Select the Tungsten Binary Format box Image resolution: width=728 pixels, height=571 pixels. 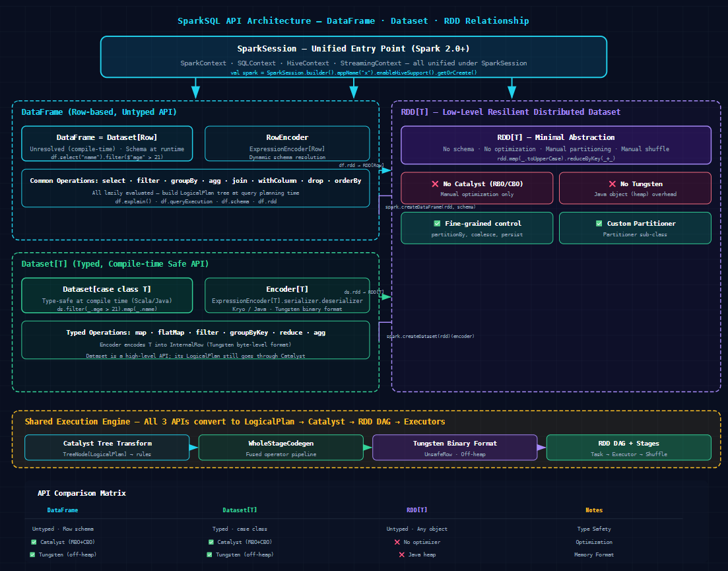pos(455,448)
